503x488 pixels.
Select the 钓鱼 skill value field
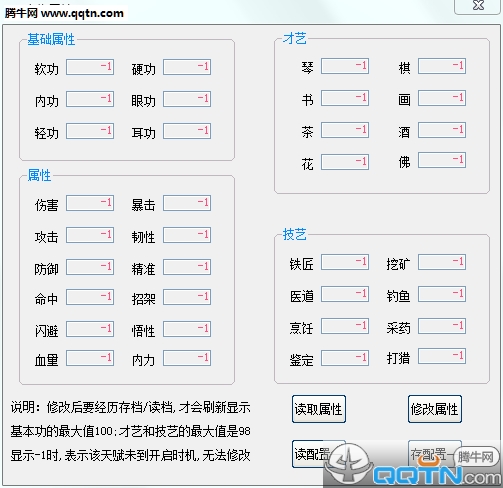(442, 294)
